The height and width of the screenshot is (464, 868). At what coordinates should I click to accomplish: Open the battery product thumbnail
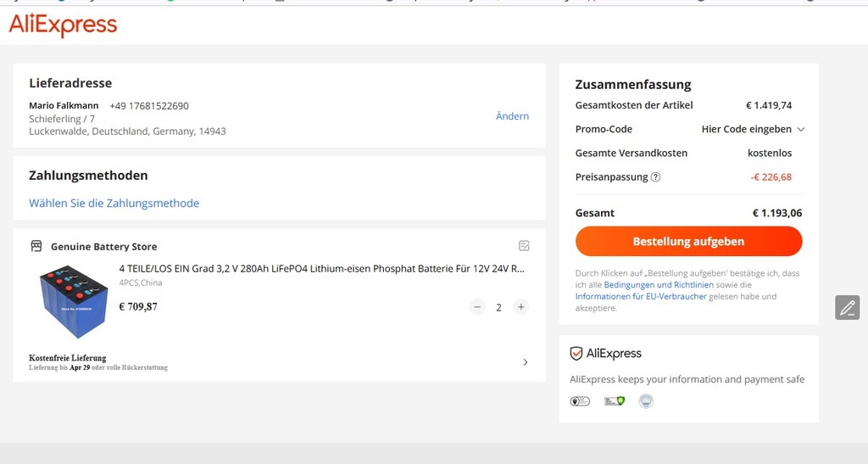click(74, 302)
